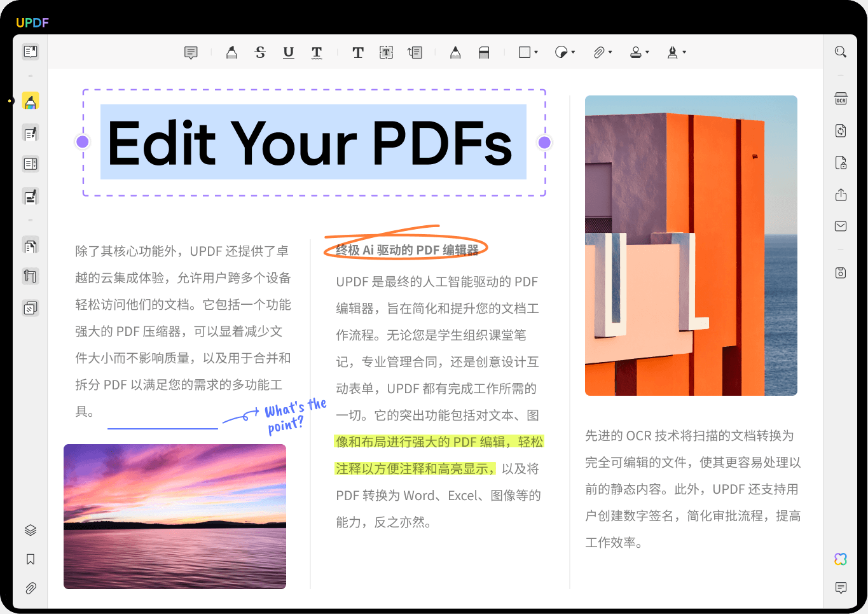Screen dimensions: 868x614
Task: Open the UPDF AI assistant icon
Action: pyautogui.click(x=841, y=559)
